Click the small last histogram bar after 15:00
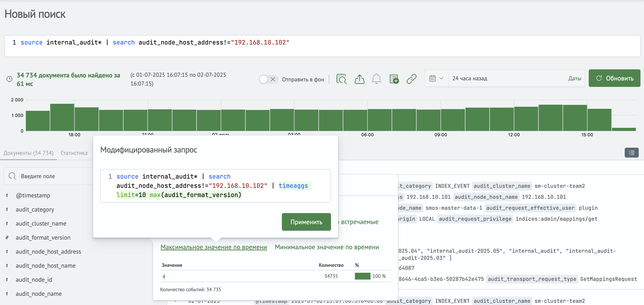Screen dimensions: 644x305 pyautogui.click(x=624, y=129)
